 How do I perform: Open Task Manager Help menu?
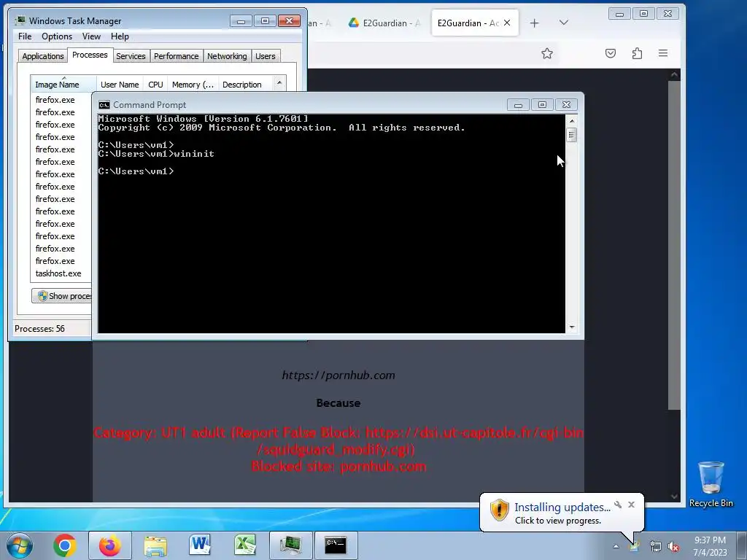[120, 36]
